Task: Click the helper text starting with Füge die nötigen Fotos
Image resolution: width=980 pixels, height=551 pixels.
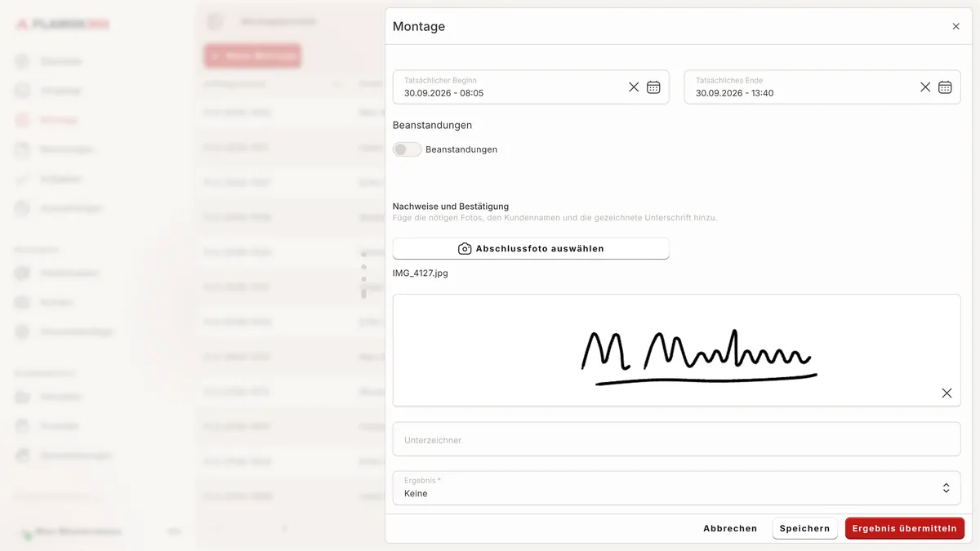Action: click(555, 218)
